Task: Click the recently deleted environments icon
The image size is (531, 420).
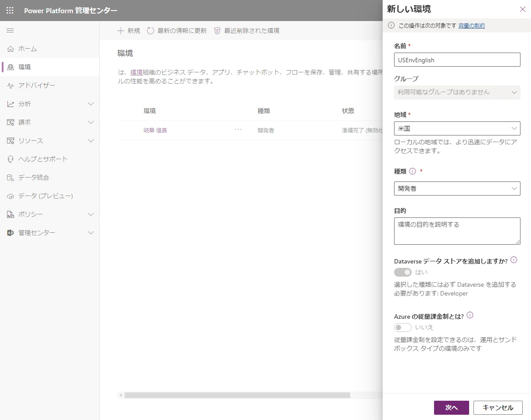Action: (217, 31)
